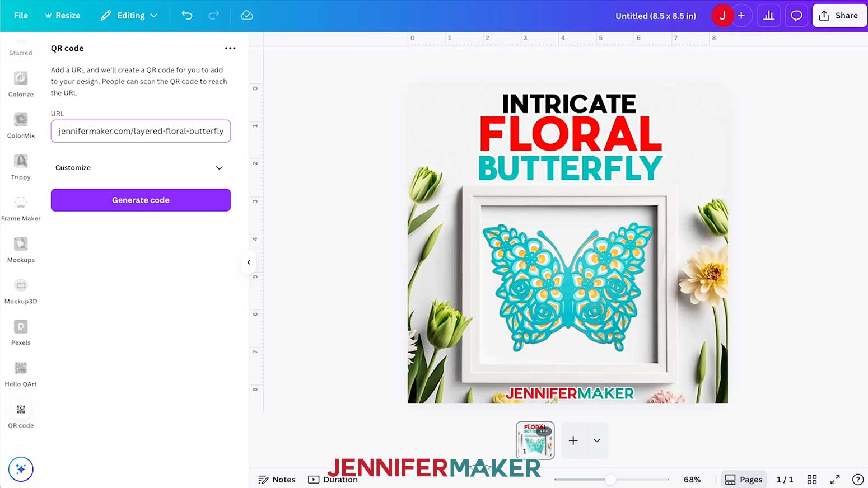Click the zoom slider handle
868x488 pixels.
[610, 480]
